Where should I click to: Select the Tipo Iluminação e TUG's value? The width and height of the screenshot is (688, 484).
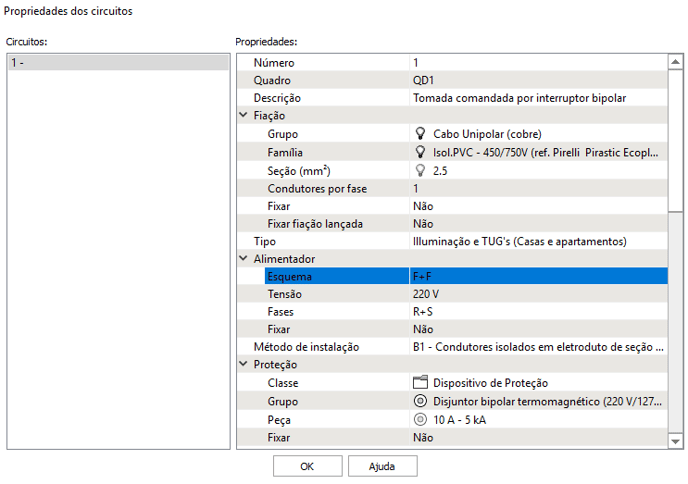[x=537, y=241]
